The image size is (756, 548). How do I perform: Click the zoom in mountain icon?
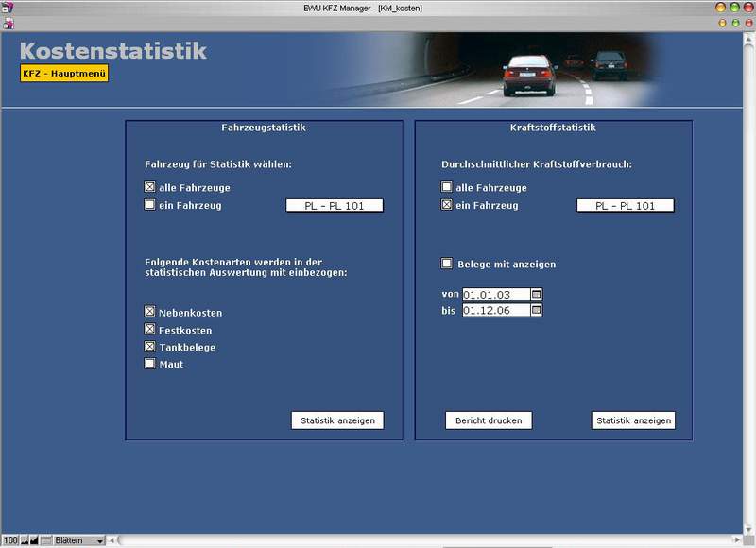point(34,540)
